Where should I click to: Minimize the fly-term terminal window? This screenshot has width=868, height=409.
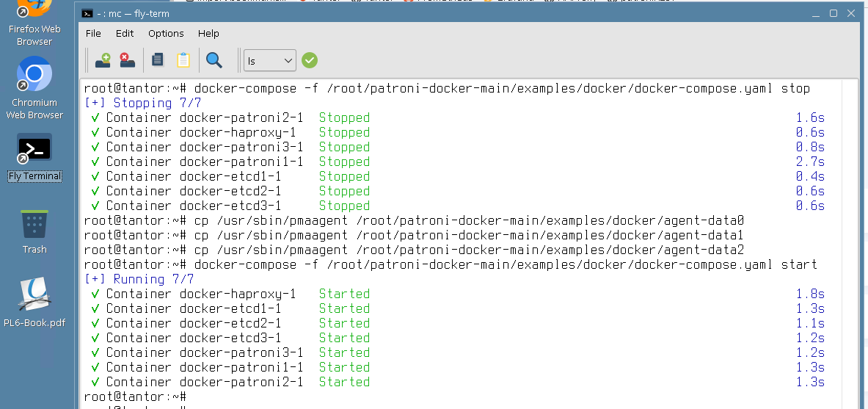pyautogui.click(x=815, y=13)
